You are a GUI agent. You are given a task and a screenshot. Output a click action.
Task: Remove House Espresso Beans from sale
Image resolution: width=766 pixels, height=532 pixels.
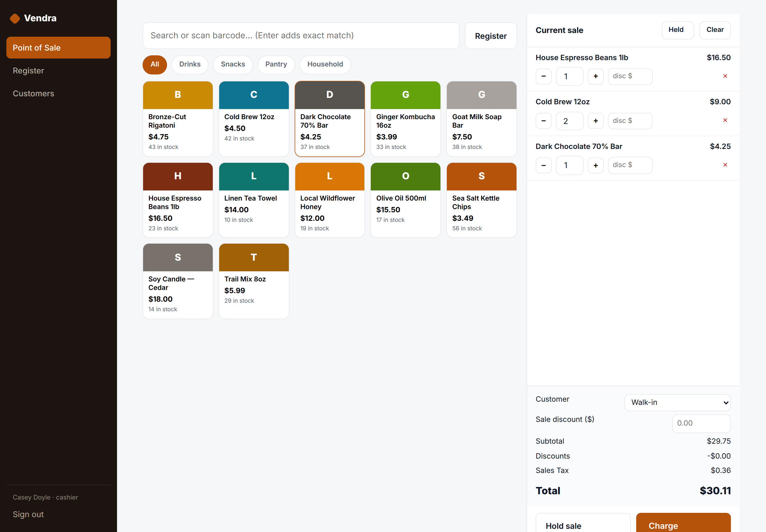pos(725,76)
